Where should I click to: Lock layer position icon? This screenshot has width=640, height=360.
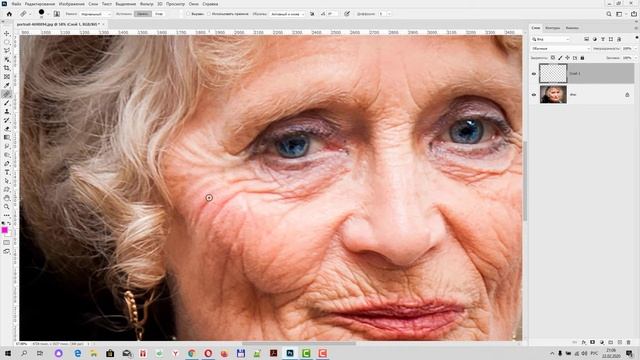point(567,58)
